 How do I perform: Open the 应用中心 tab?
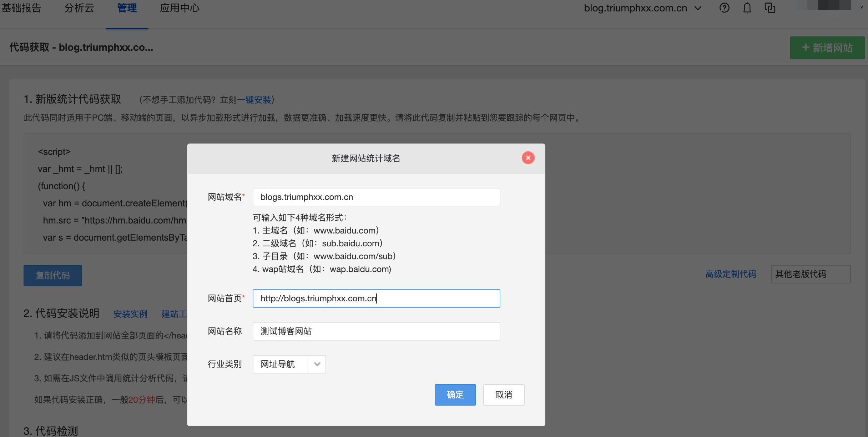click(180, 8)
